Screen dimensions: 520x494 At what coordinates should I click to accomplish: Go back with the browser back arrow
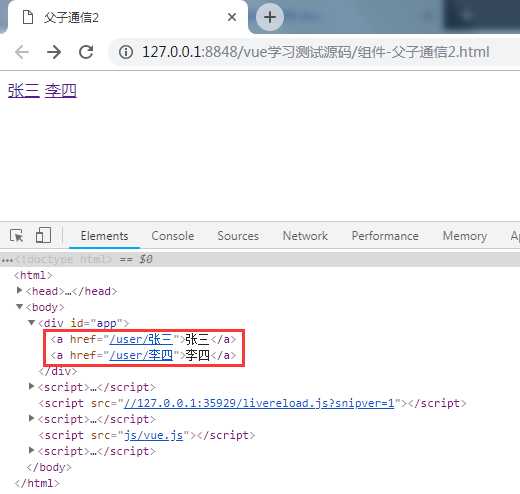(22, 52)
